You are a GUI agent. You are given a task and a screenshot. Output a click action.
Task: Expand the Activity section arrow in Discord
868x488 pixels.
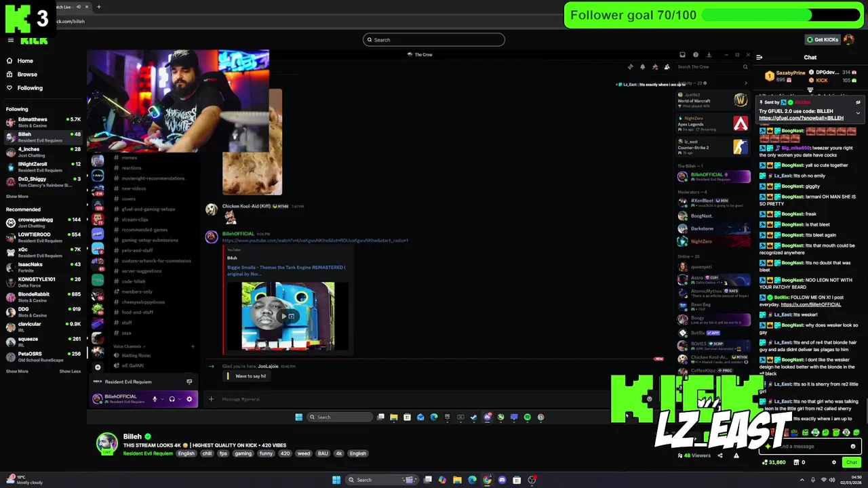tap(745, 83)
